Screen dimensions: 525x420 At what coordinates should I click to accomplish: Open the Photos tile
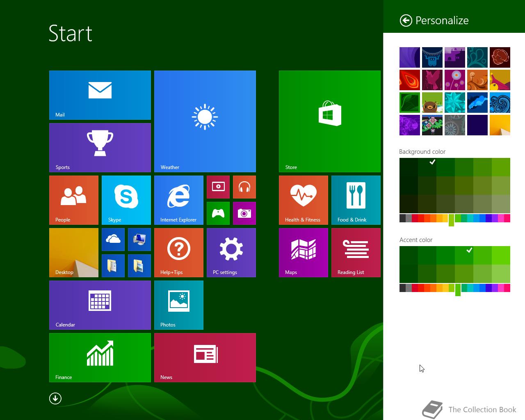(179, 305)
